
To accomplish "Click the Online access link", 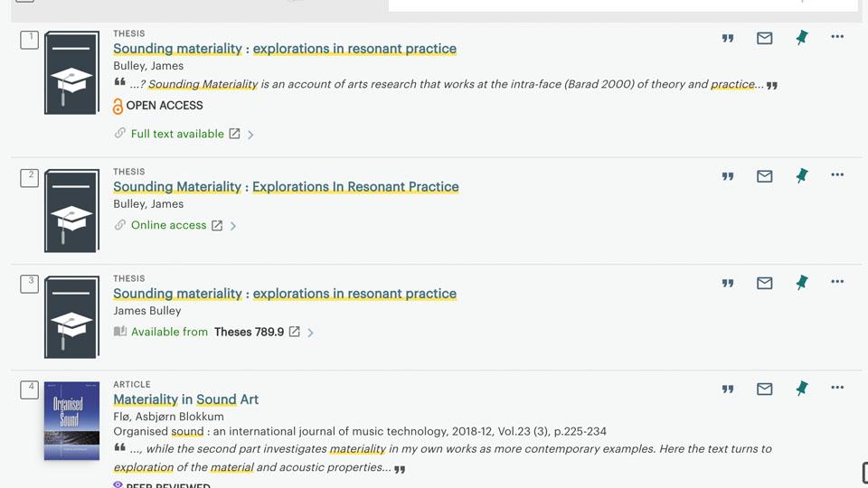I will click(169, 225).
